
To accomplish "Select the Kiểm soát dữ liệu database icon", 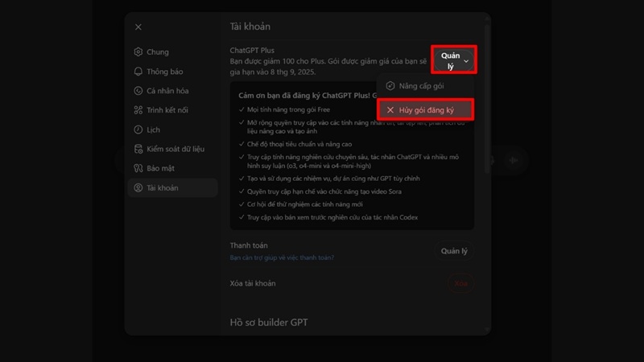I will [138, 149].
